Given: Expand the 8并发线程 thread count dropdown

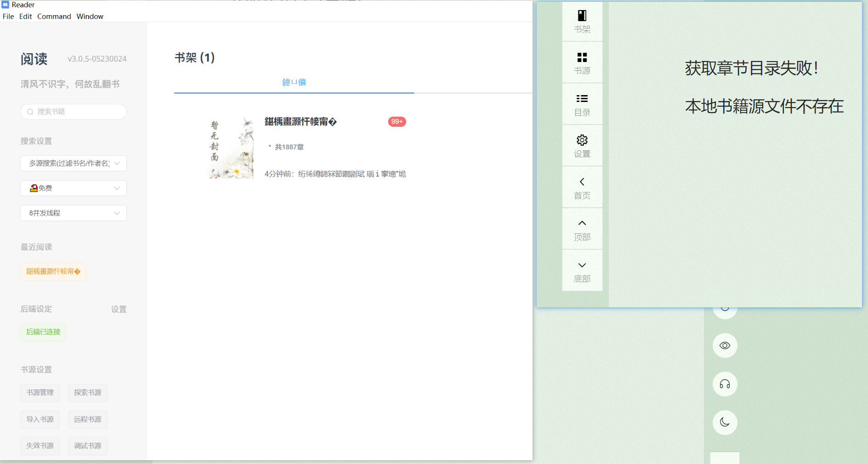Looking at the screenshot, I should pos(74,213).
